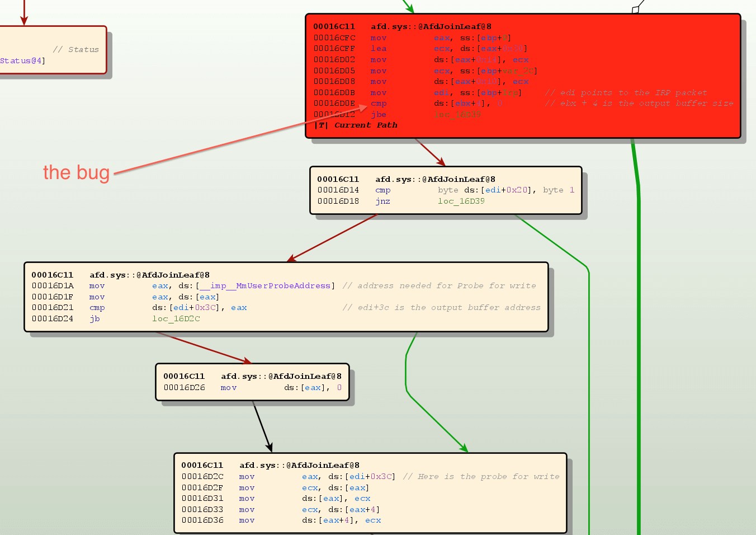Follow loc_16D39 in the jnz instruction
This screenshot has width=756, height=535.
click(x=461, y=201)
